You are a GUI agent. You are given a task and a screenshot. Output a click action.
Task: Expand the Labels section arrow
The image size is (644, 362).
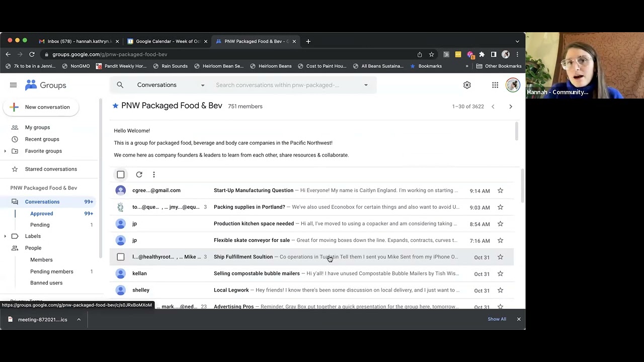click(x=5, y=236)
